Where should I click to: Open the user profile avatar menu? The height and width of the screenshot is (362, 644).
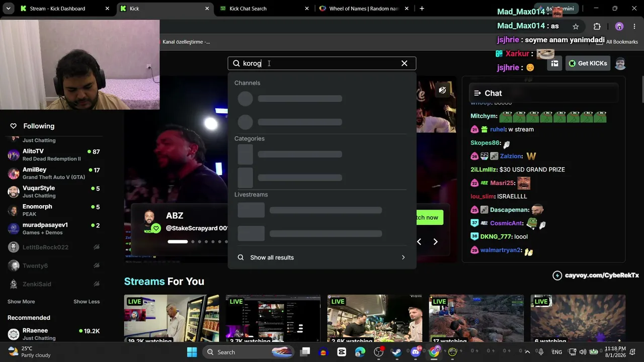tap(620, 63)
